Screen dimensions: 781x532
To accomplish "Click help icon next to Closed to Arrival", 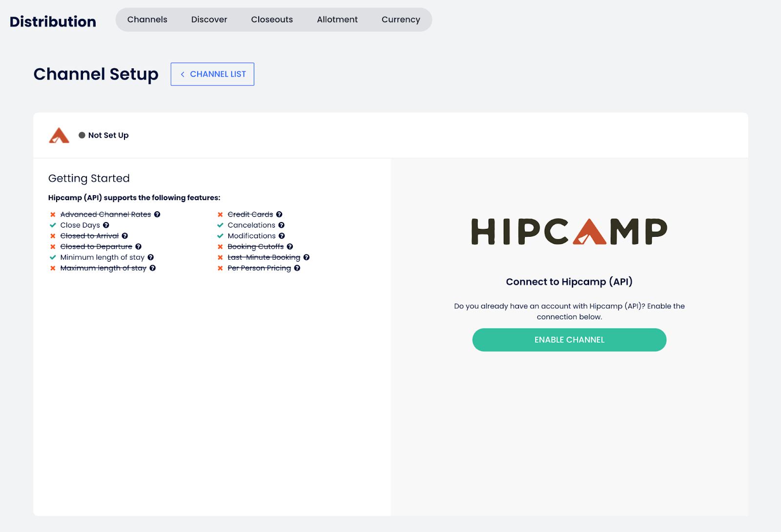I will (125, 236).
